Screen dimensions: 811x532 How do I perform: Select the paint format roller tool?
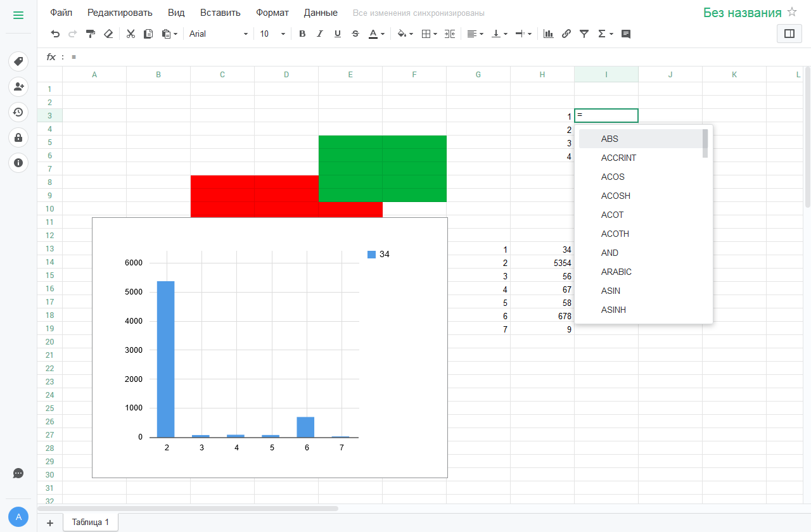91,34
